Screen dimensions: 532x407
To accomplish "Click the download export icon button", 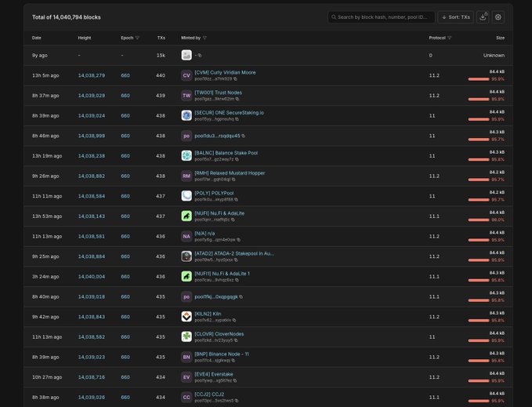I will [483, 17].
